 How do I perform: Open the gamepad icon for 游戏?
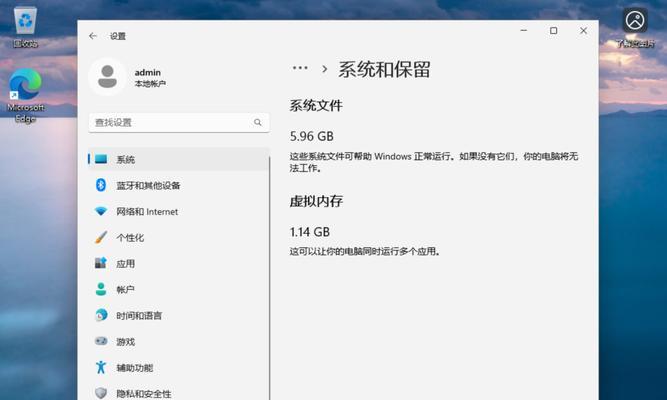101,341
